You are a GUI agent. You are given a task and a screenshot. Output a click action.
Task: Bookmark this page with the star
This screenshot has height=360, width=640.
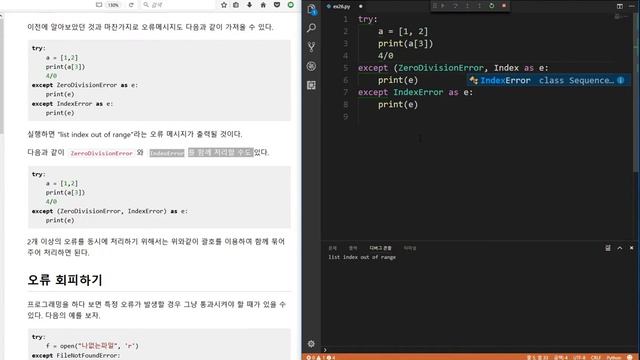click(x=224, y=5)
